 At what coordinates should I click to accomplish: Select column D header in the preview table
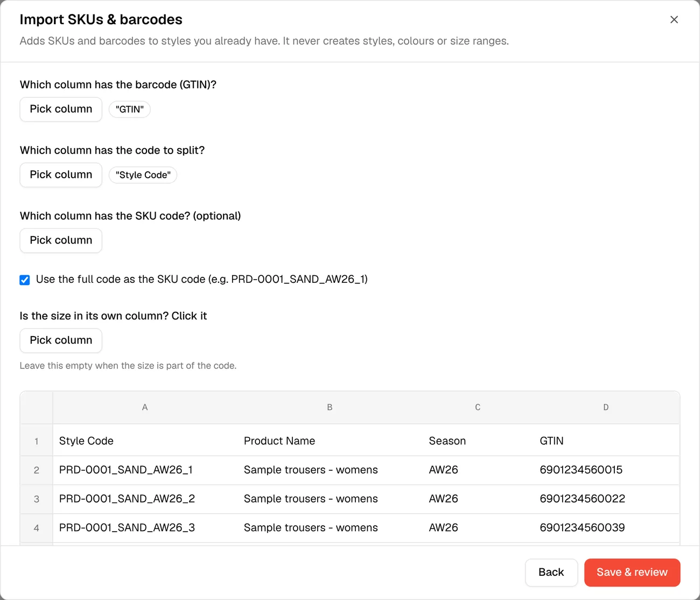click(x=606, y=408)
